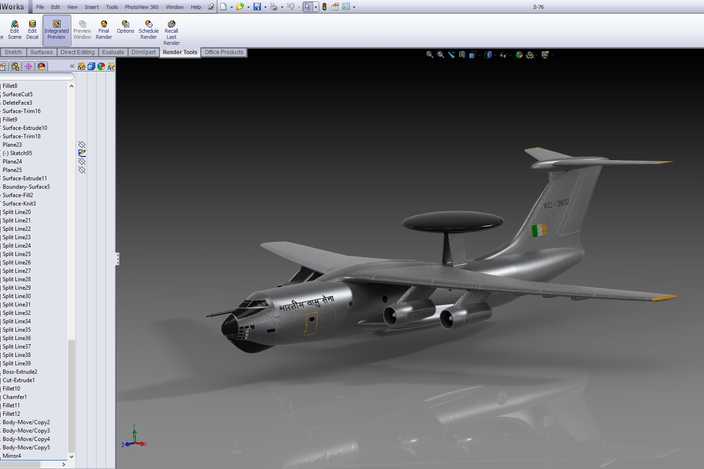Open the DimXpertManager tab icon in the left panel
Viewport: 704px width, 469px height.
pyautogui.click(x=29, y=67)
